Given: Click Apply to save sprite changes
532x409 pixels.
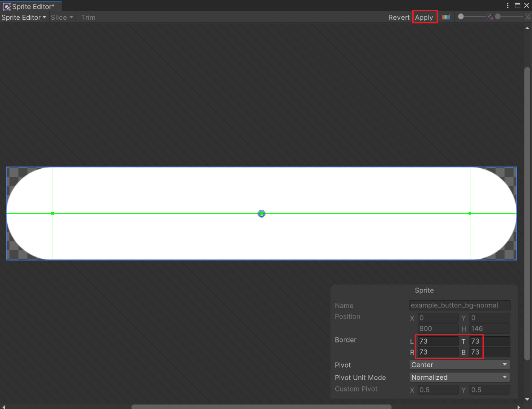Looking at the screenshot, I should (424, 17).
